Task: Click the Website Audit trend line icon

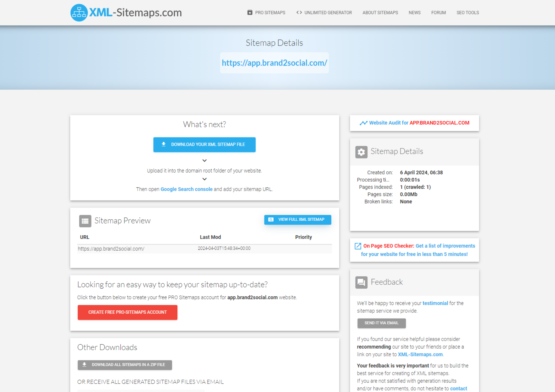Action: click(363, 123)
